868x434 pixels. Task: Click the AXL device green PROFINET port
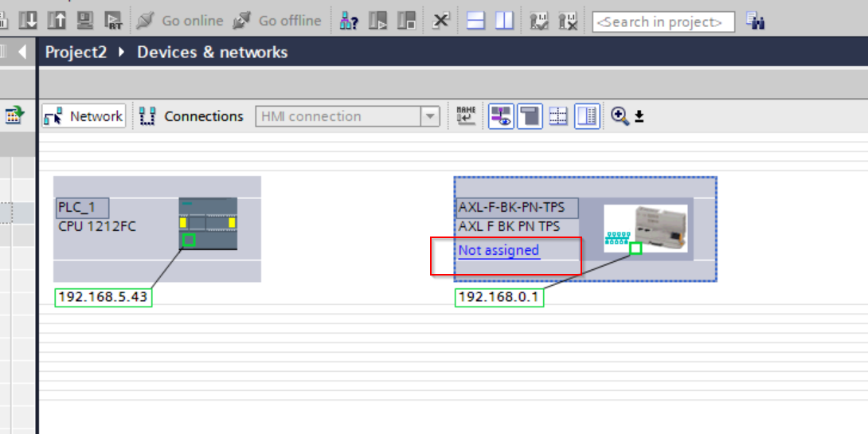[x=635, y=248]
